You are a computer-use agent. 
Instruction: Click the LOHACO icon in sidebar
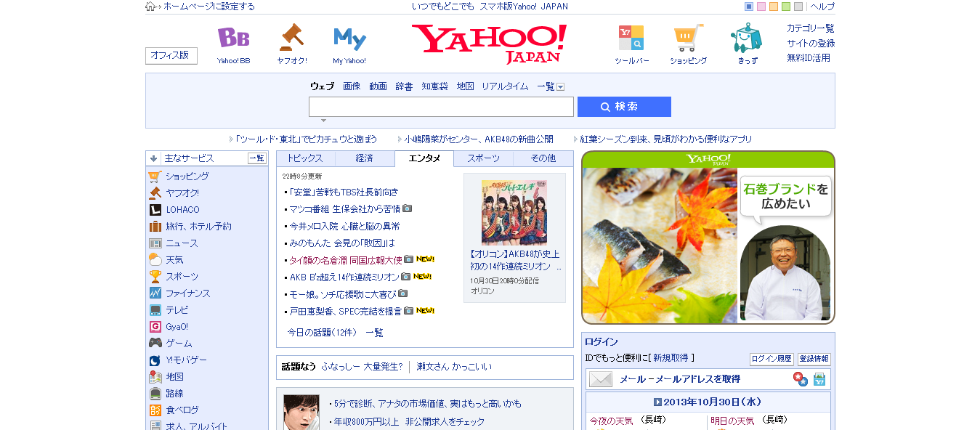point(155,210)
